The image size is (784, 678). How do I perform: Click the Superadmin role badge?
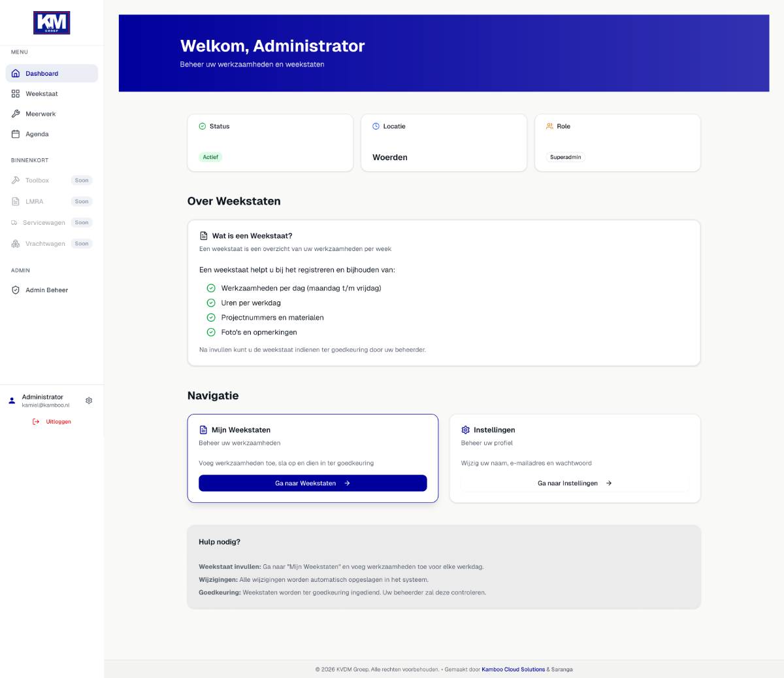pos(565,158)
